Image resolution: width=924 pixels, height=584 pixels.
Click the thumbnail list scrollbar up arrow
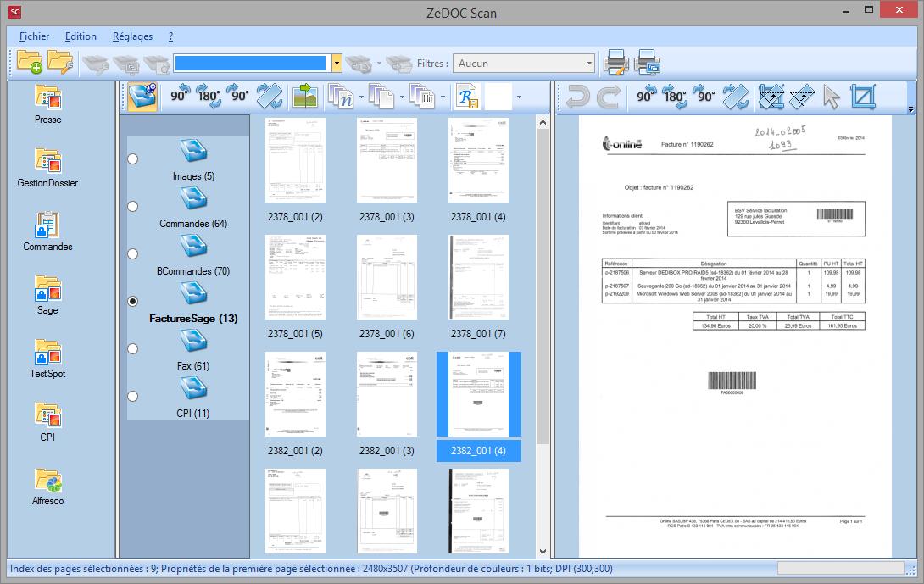[543, 123]
